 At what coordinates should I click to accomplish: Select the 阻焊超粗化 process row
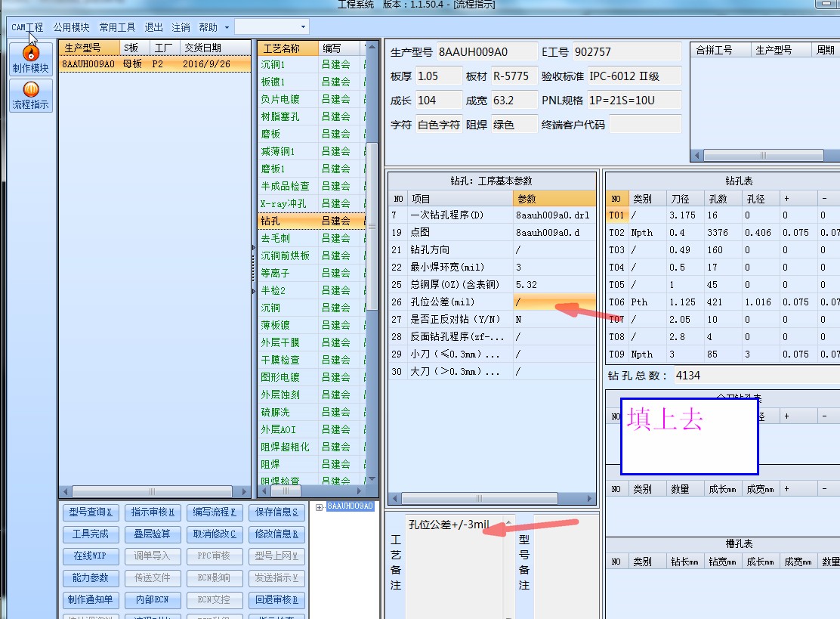(312, 447)
